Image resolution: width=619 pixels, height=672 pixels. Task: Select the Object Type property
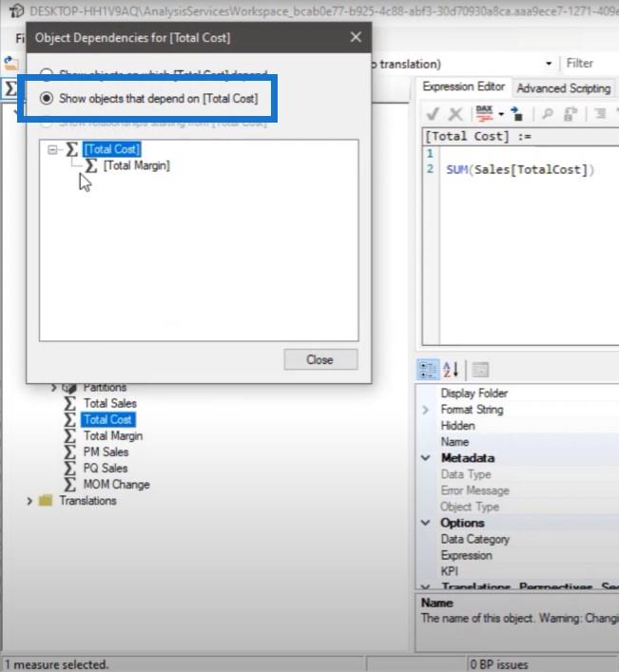470,507
